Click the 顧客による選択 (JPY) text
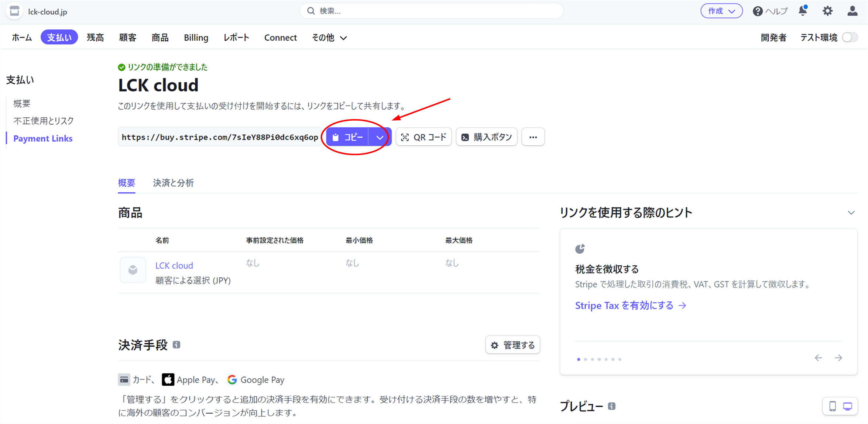Screen dimensions: 868x424 pos(193,280)
